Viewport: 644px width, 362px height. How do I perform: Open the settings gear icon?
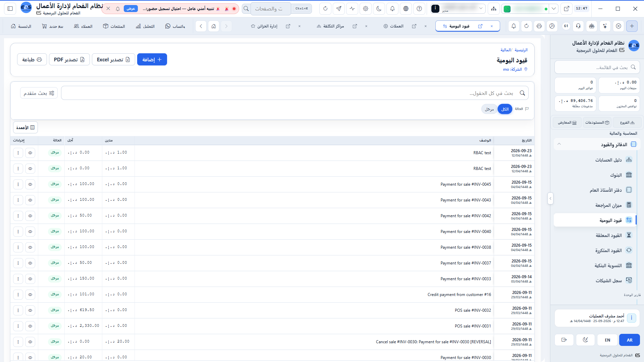(366, 9)
